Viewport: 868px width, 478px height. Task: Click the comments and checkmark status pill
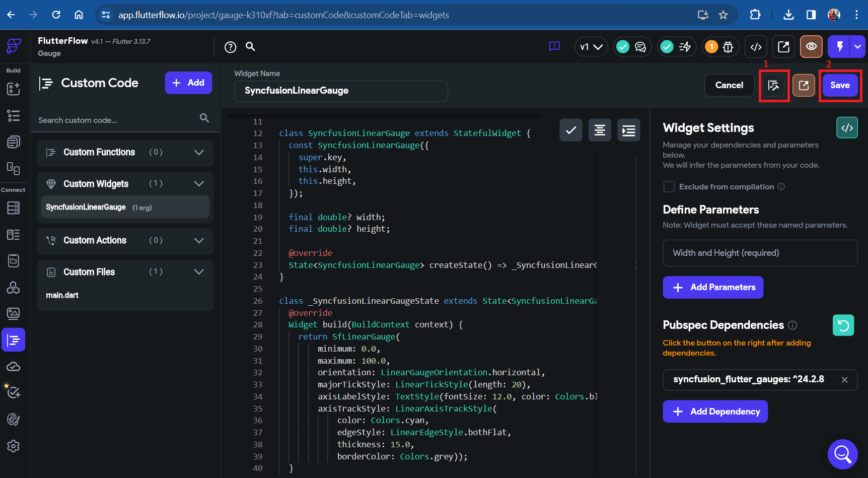click(632, 47)
